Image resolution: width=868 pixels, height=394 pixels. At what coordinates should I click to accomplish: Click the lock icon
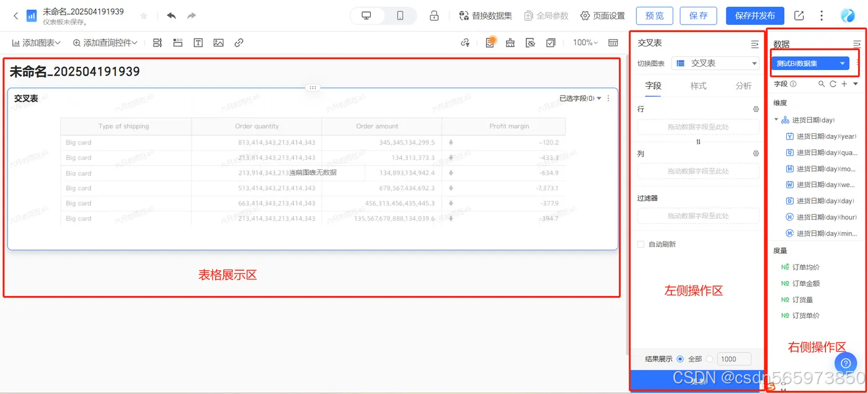(435, 15)
